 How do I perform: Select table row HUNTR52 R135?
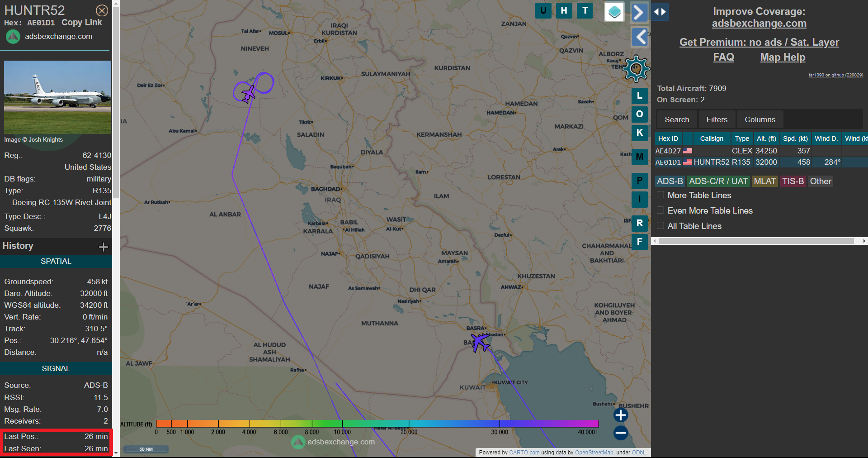click(761, 162)
